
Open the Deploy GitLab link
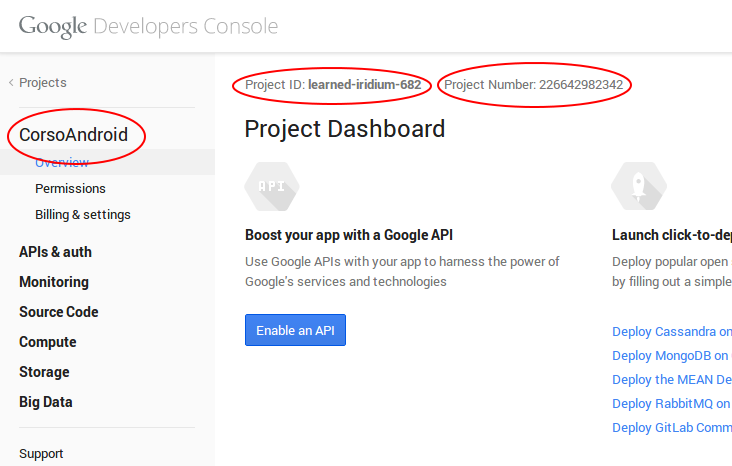pos(672,428)
